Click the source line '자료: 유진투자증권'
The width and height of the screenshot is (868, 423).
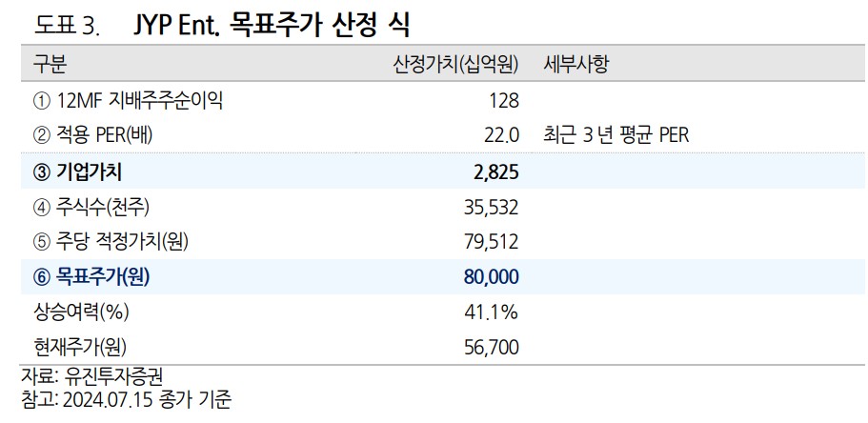pos(91,376)
